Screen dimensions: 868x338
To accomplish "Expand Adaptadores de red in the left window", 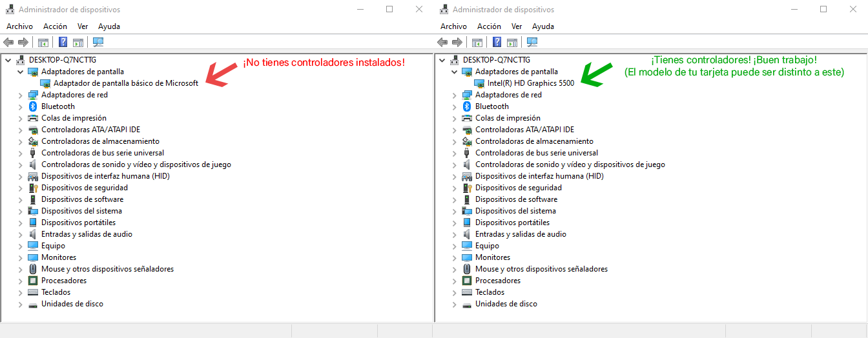I will [x=21, y=95].
